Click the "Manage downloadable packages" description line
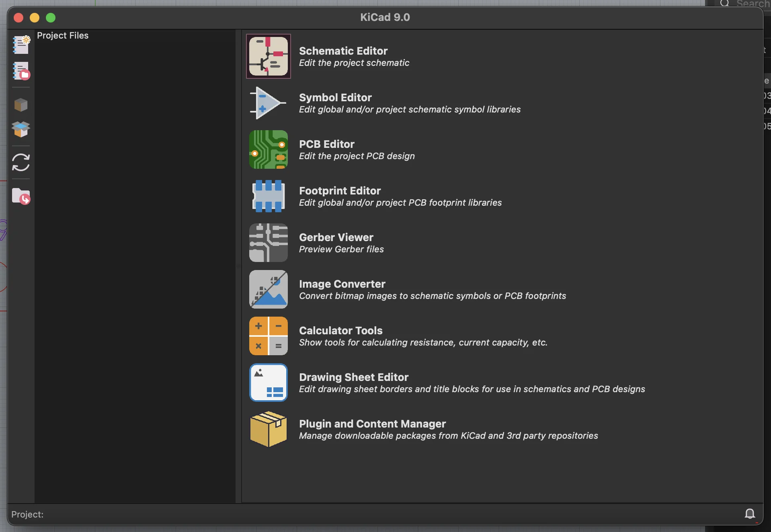This screenshot has width=771, height=532. (x=449, y=436)
